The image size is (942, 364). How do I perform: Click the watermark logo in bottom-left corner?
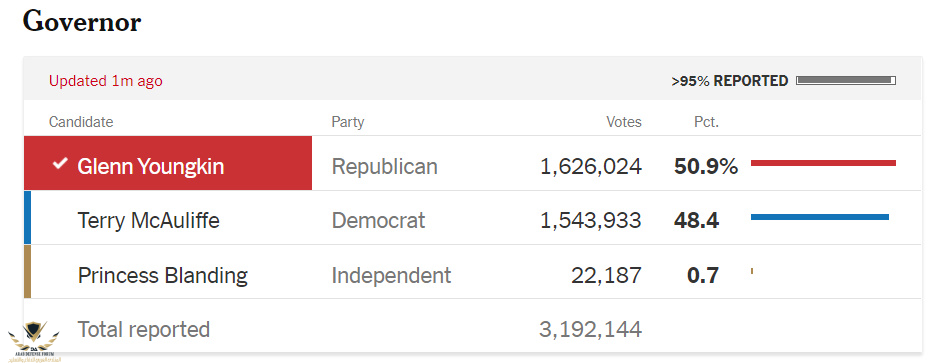click(x=33, y=341)
